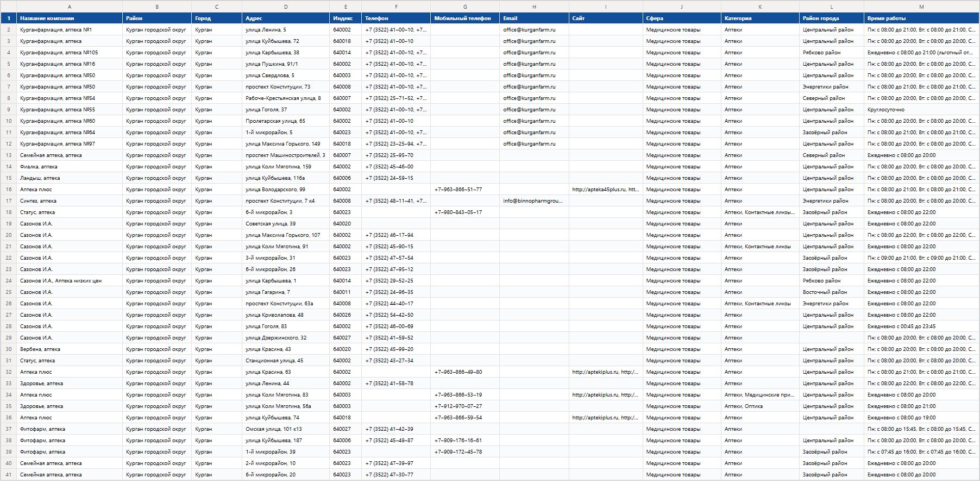The width and height of the screenshot is (980, 490).
Task: Select address 'Рабоче-Крестьянская улица, 8'
Action: [x=286, y=98]
